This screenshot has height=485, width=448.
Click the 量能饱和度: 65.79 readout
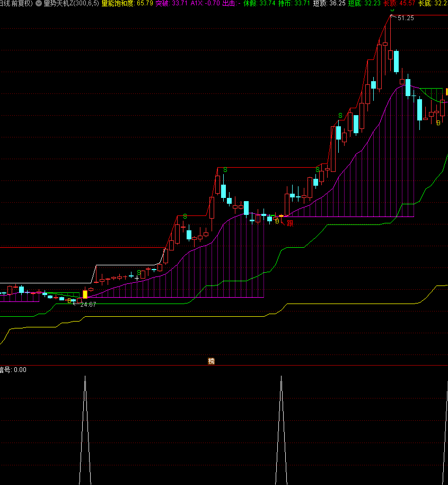coord(127,3)
